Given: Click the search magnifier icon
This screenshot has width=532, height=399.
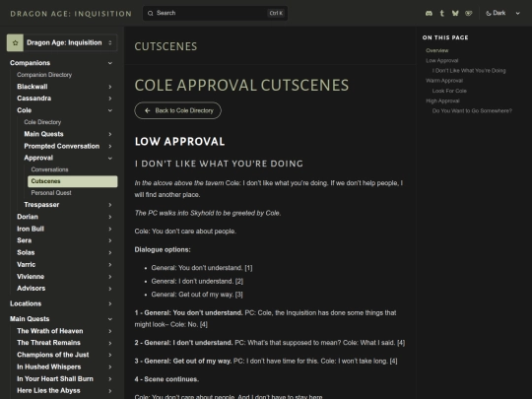Looking at the screenshot, I should [151, 13].
